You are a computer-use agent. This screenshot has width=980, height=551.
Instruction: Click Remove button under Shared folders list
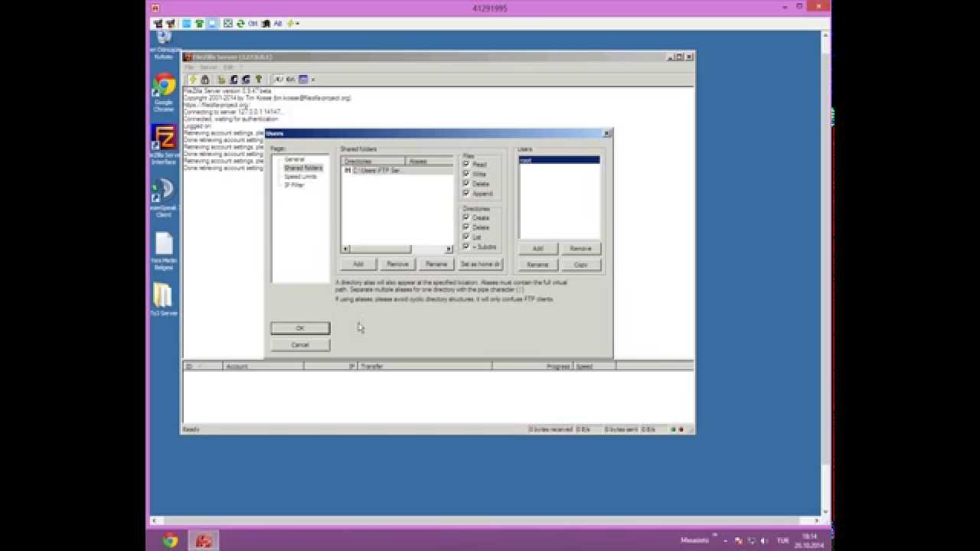pyautogui.click(x=397, y=264)
